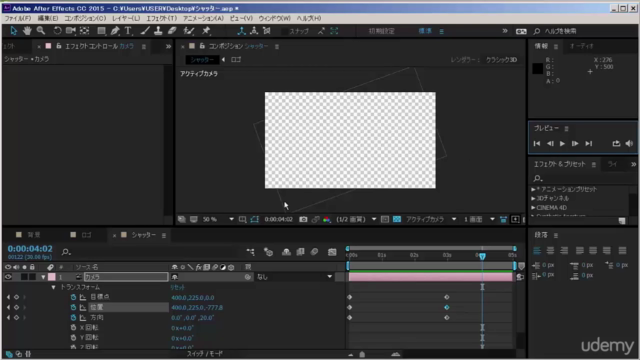Toggle the 位置 stopwatch
640x360 pixels.
pos(73,307)
